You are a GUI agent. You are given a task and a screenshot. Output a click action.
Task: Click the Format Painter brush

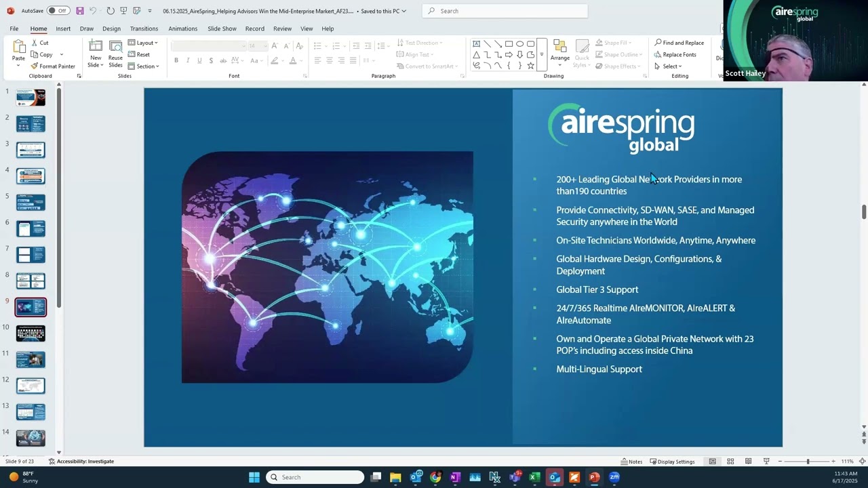[x=35, y=66]
